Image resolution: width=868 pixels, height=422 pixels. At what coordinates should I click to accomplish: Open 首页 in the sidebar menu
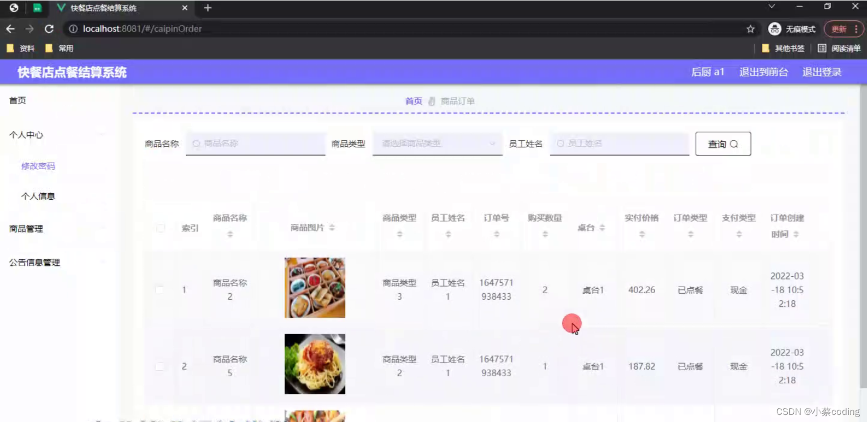[x=17, y=100]
